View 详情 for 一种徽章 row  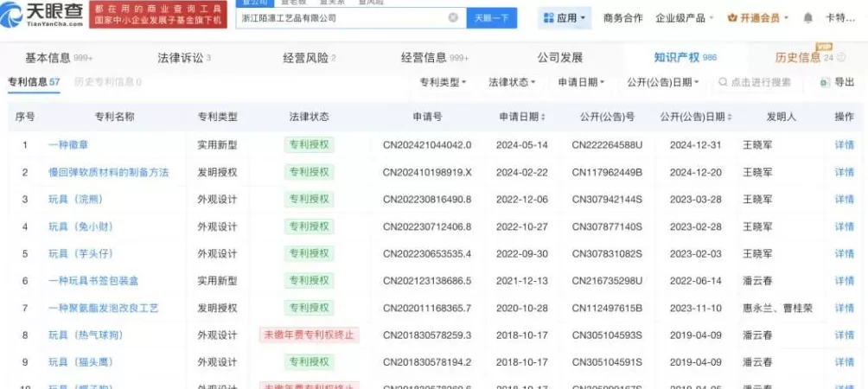844,145
